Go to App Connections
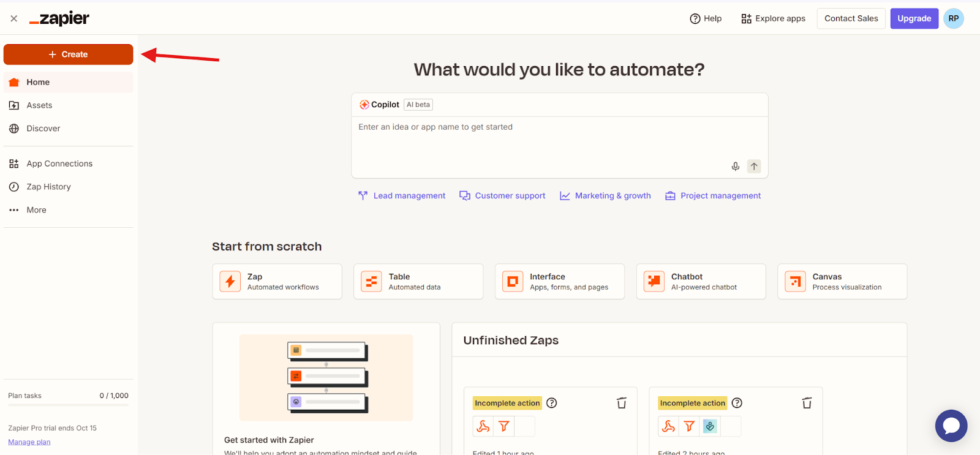Viewport: 980px width, 455px height. pyautogui.click(x=68, y=164)
